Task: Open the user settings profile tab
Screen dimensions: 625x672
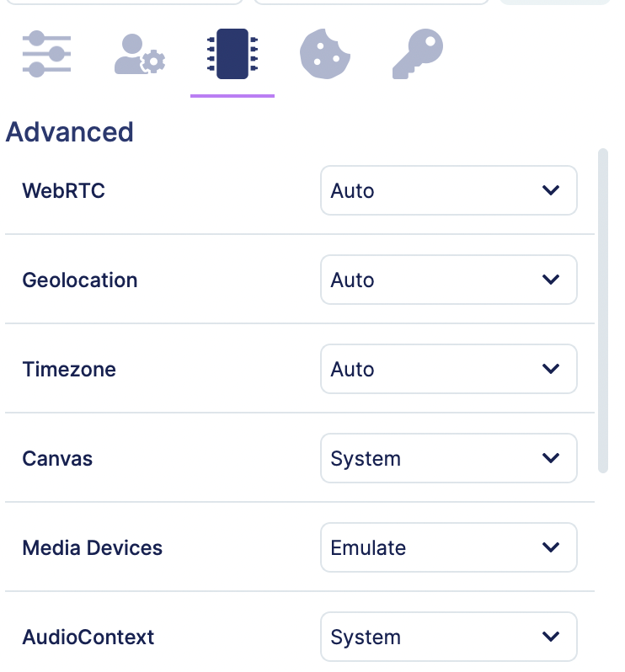Action: (x=140, y=54)
